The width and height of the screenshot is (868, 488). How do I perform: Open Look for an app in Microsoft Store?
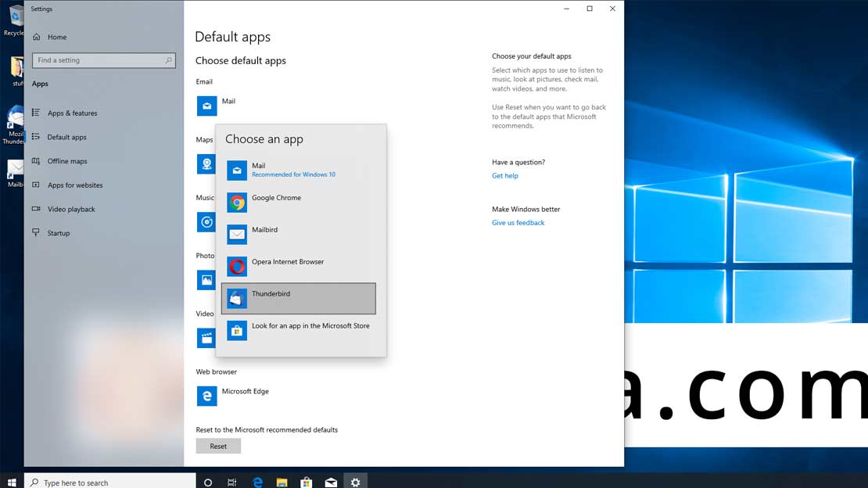coord(299,331)
